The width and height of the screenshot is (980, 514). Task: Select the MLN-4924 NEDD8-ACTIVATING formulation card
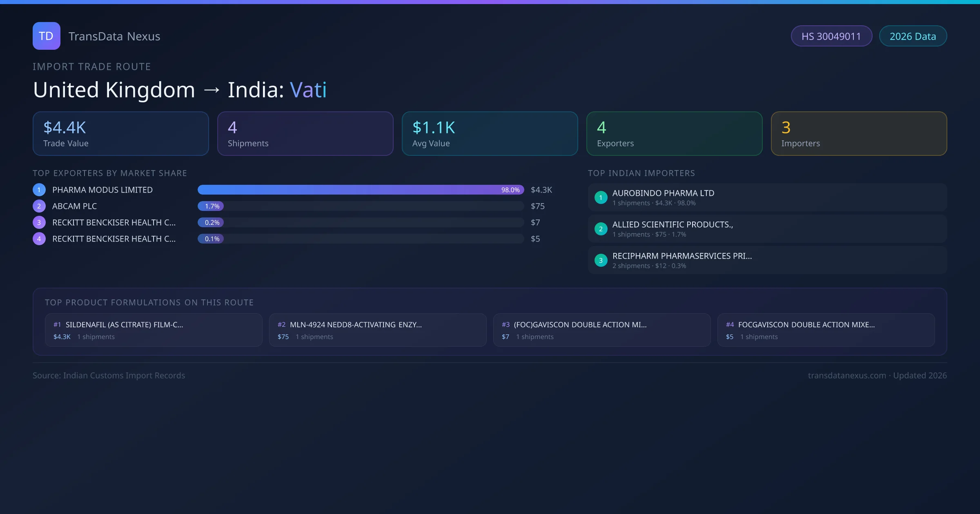pos(377,330)
